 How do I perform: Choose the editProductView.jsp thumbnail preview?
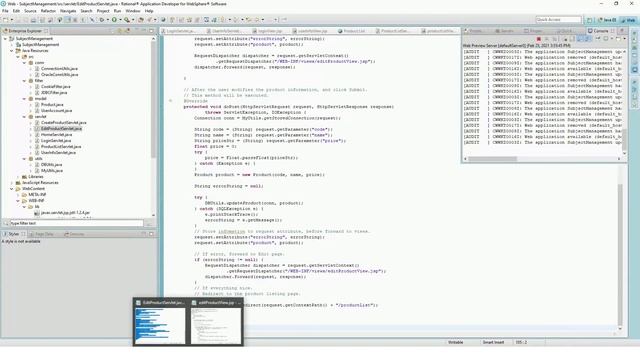[x=216, y=321]
